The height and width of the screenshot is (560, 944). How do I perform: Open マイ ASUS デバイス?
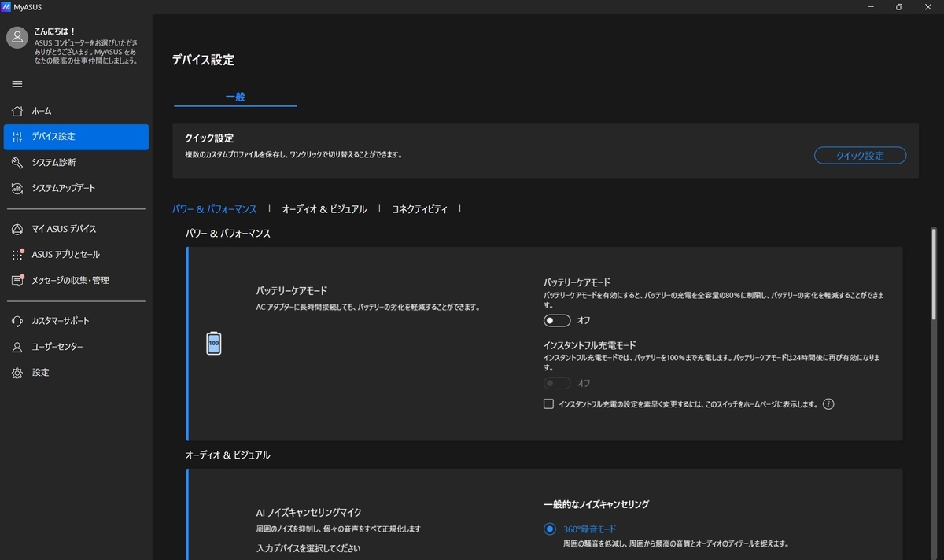[x=76, y=229]
